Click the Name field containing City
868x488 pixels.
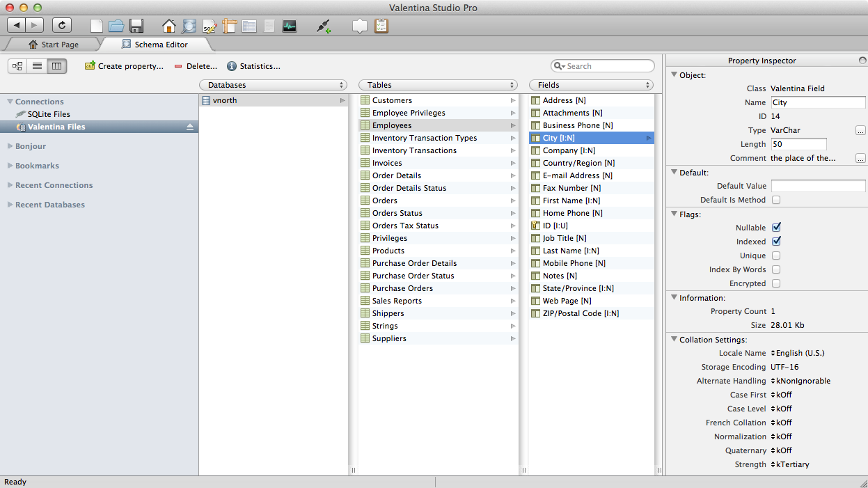[x=818, y=102]
